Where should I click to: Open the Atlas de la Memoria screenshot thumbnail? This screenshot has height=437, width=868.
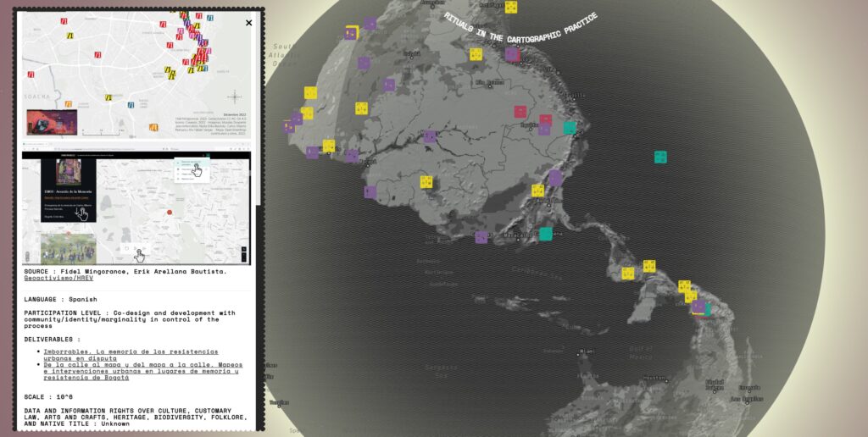136,207
